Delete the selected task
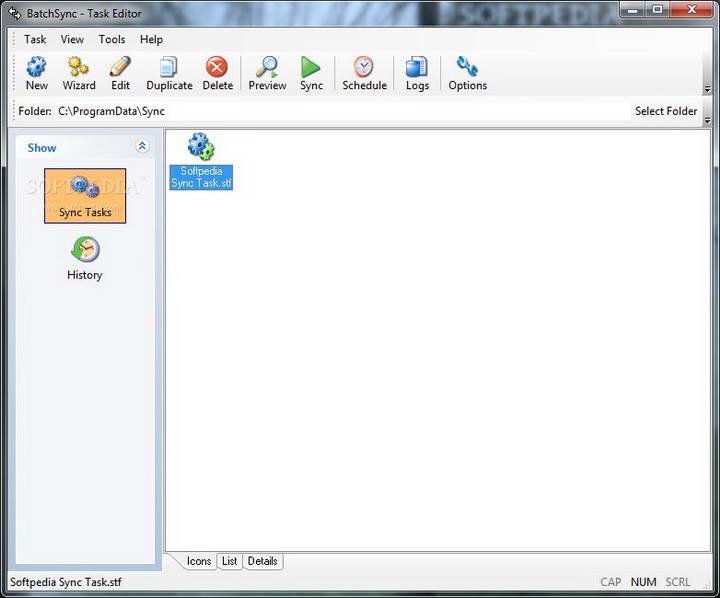The height and width of the screenshot is (598, 720). point(218,73)
